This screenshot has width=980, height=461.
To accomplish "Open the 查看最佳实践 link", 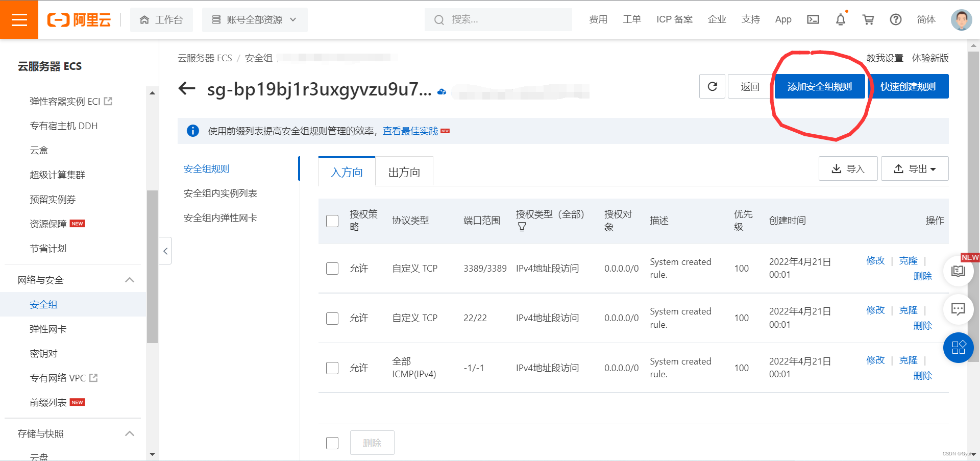I will 409,131.
